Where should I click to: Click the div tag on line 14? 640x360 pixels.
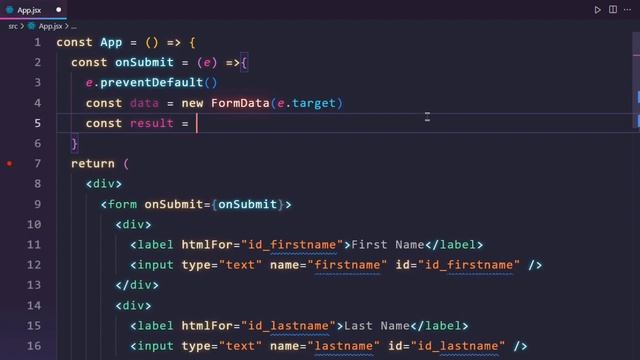(x=133, y=305)
